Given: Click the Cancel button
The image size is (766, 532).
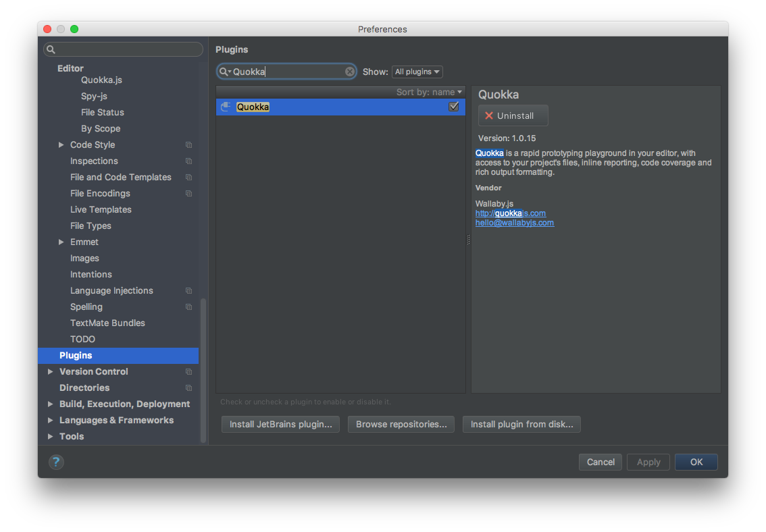Looking at the screenshot, I should pyautogui.click(x=601, y=462).
